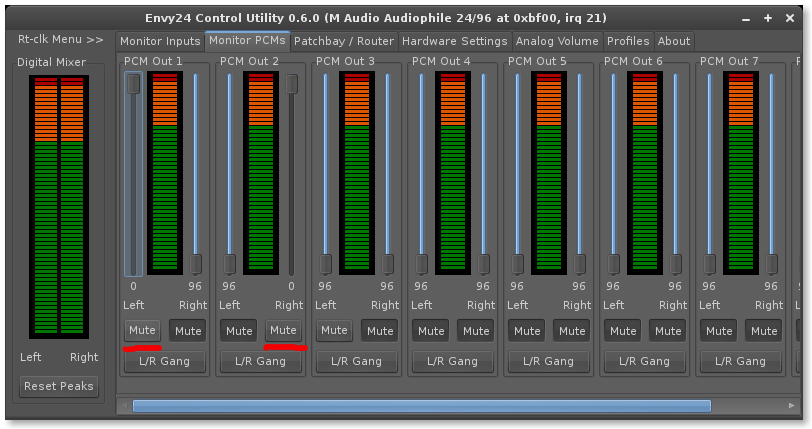This screenshot has height=429, width=812.
Task: Click PCM Out 1 left volume slider handle
Action: (134, 84)
